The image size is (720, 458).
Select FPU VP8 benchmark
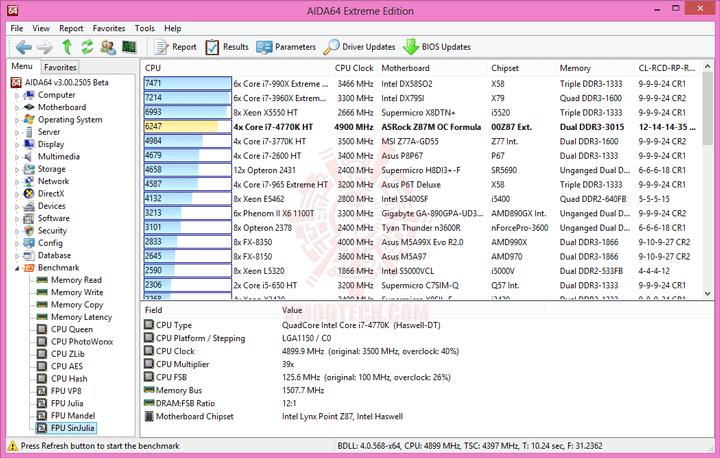coord(66,391)
